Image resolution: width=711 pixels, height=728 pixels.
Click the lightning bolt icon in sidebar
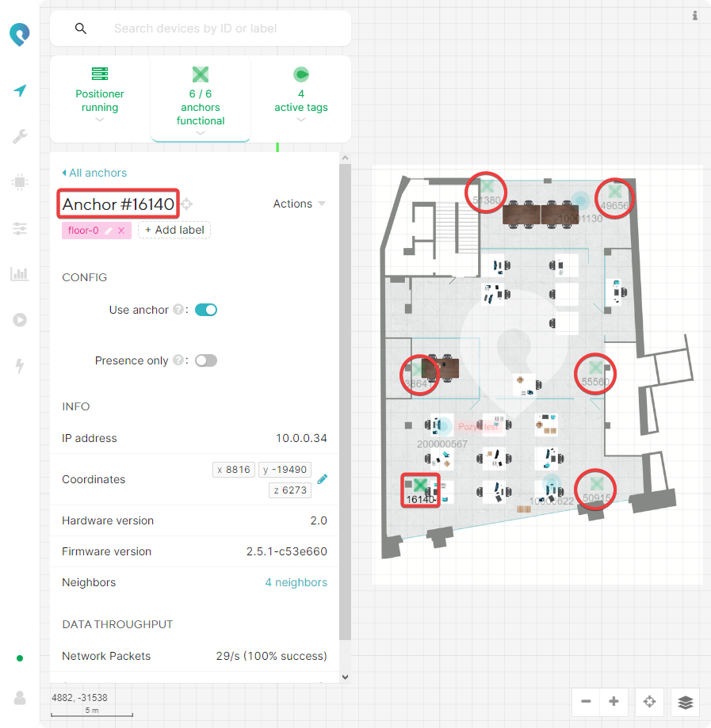click(x=20, y=366)
